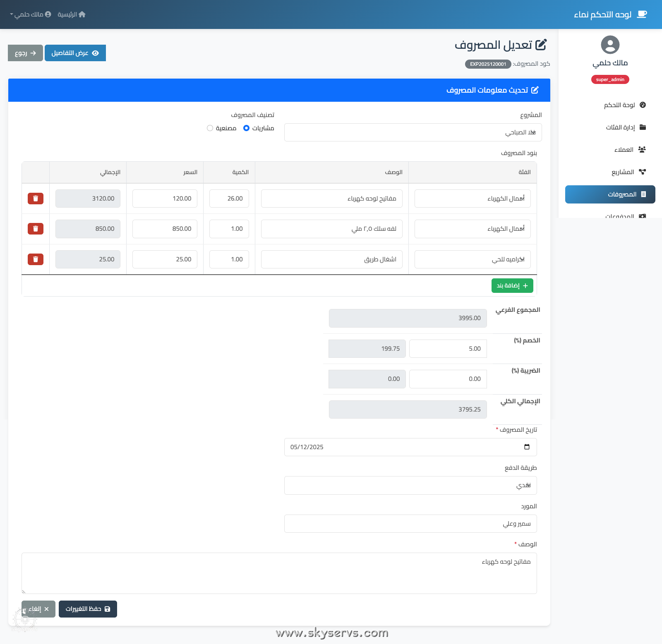Click the home icon next to الرئيسية
Viewport: 662px width, 644px height.
[83, 14]
